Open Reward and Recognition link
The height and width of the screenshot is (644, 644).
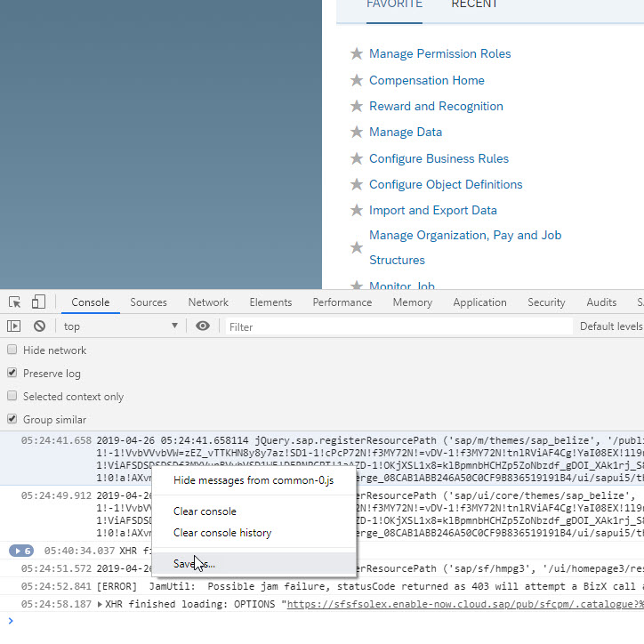pyautogui.click(x=436, y=107)
